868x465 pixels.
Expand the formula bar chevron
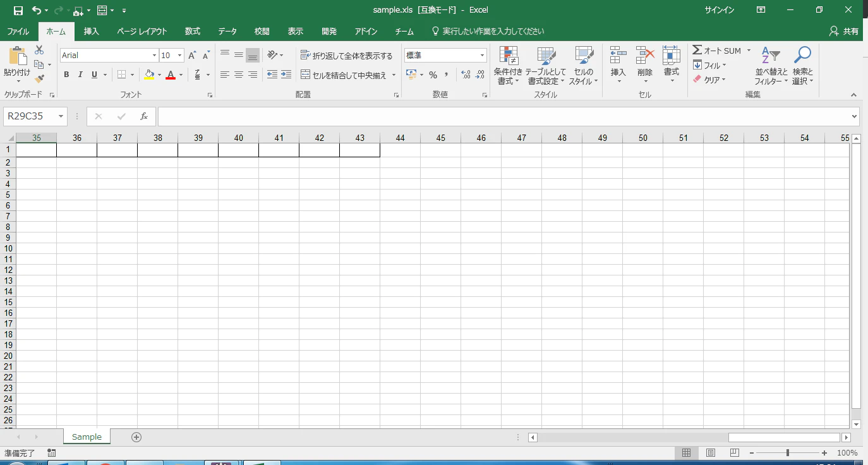pyautogui.click(x=855, y=116)
